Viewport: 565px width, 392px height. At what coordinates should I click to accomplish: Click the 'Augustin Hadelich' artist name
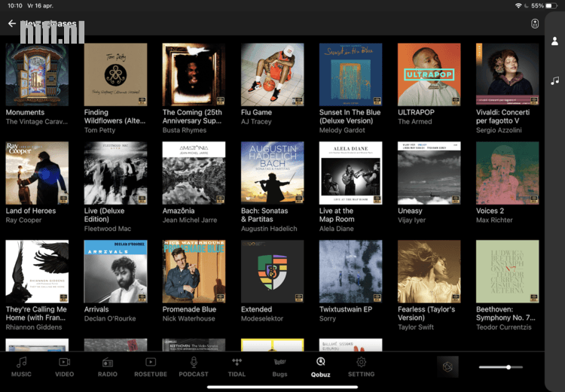pyautogui.click(x=269, y=229)
